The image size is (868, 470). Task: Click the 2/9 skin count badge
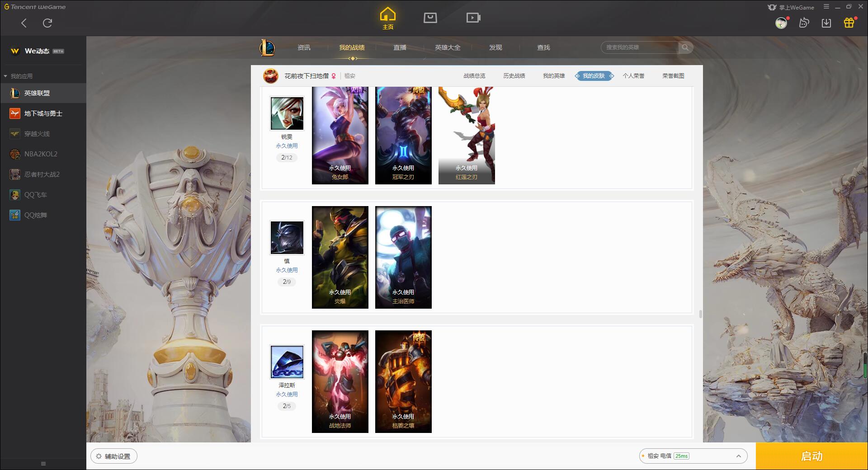pos(287,282)
